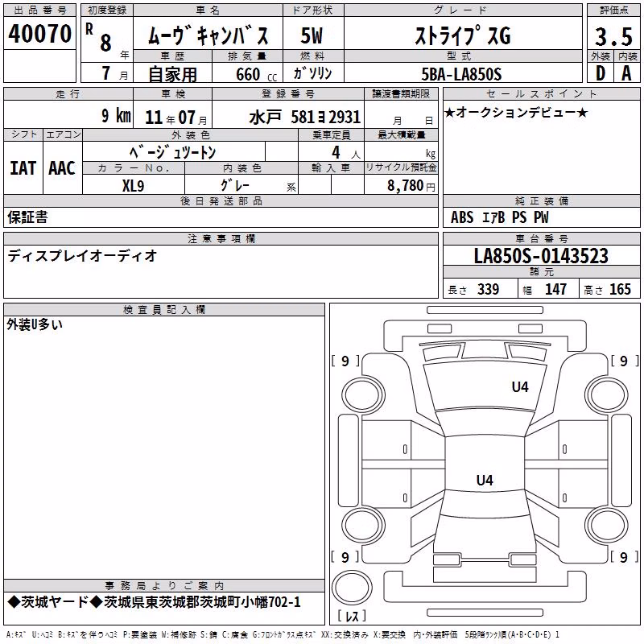This screenshot has width=644, height=644.
Task: Select chassis number LA850S-0143523
Action: [x=541, y=256]
